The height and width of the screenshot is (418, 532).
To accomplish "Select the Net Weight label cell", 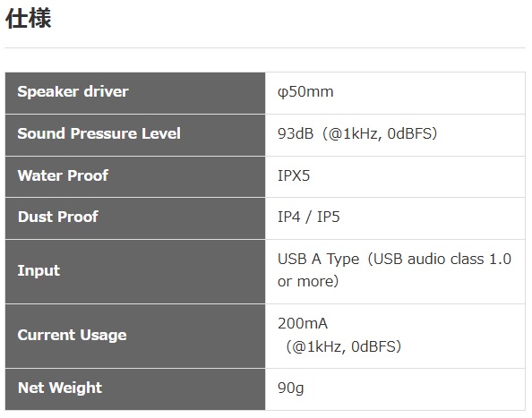I will (135, 389).
